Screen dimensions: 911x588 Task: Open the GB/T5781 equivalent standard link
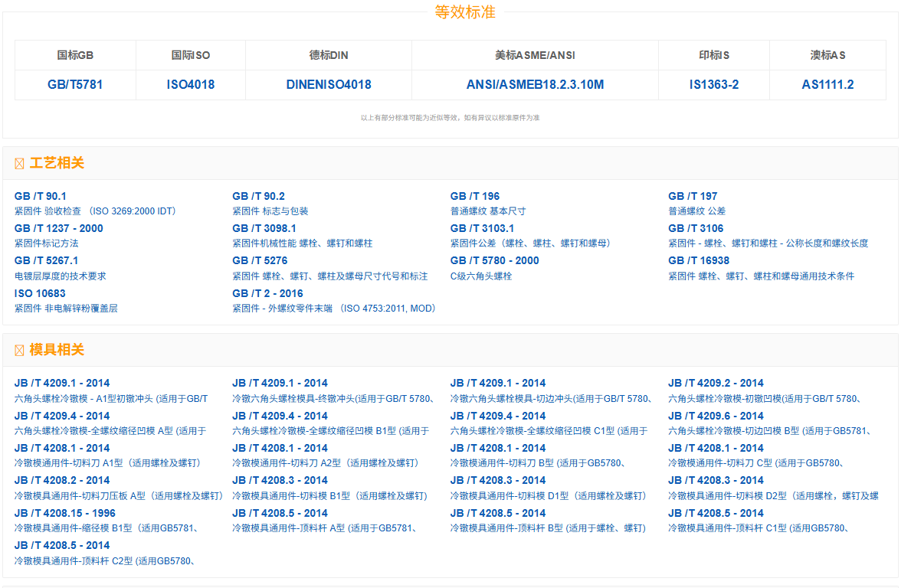[x=75, y=85]
